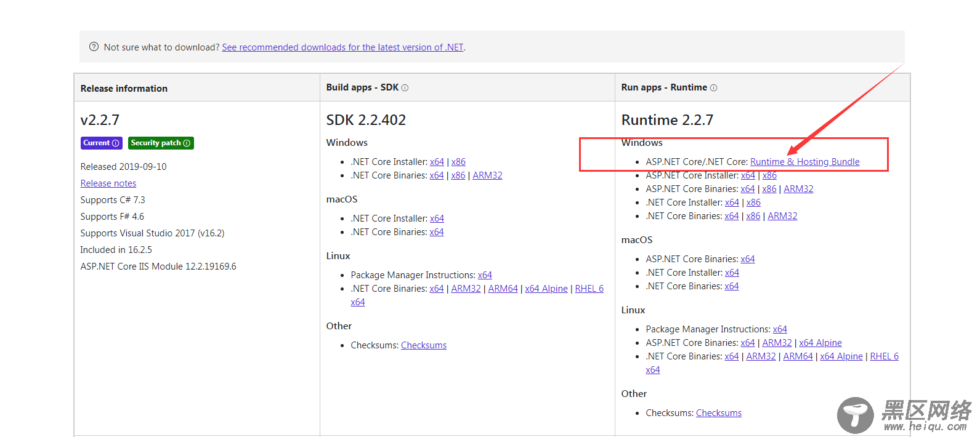
Task: Download SDK Windows .NET Core Installer x64
Action: (437, 162)
